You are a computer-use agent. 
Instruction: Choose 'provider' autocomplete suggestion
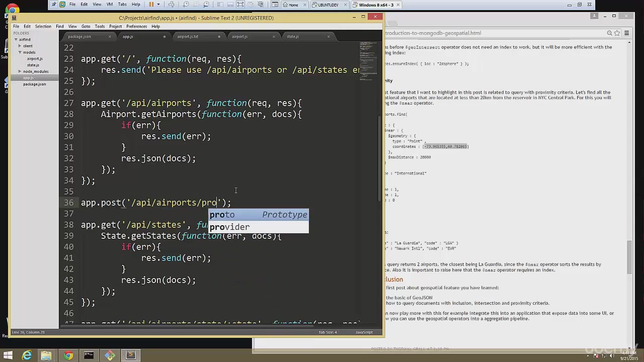(259, 227)
